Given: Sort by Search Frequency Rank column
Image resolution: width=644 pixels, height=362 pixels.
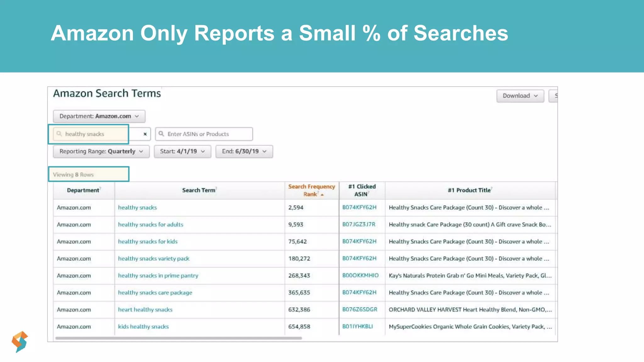Looking at the screenshot, I should click(x=312, y=190).
